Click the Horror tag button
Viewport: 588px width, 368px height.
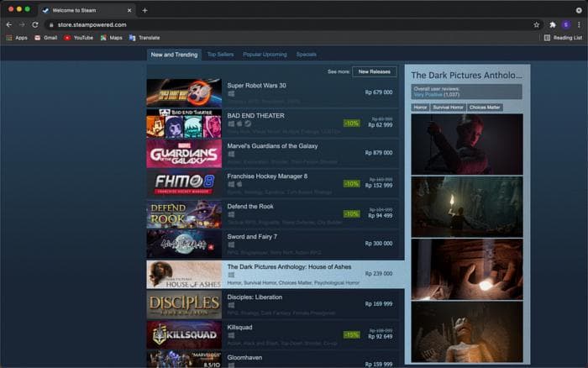coord(420,108)
